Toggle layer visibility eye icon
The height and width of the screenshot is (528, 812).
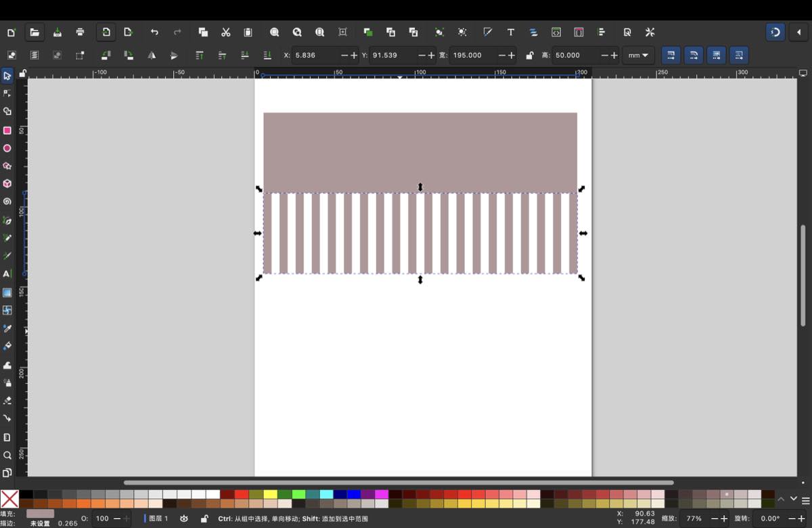(184, 519)
